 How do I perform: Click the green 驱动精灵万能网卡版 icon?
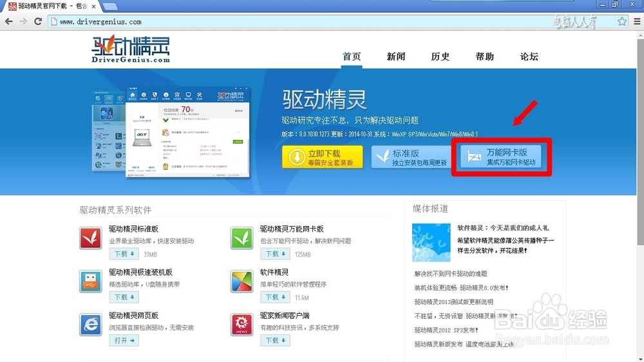(x=241, y=238)
